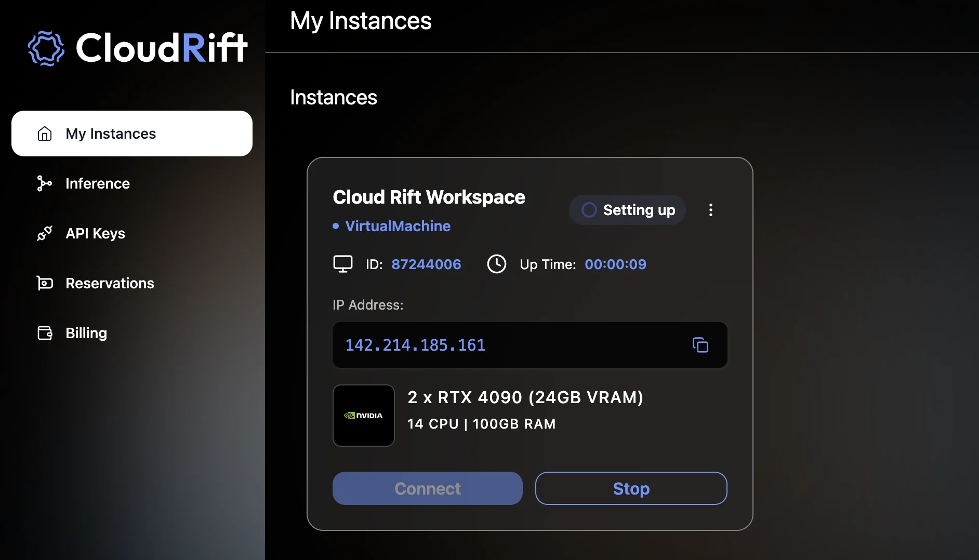The height and width of the screenshot is (560, 979).
Task: Click the Reservations tag icon
Action: click(44, 283)
